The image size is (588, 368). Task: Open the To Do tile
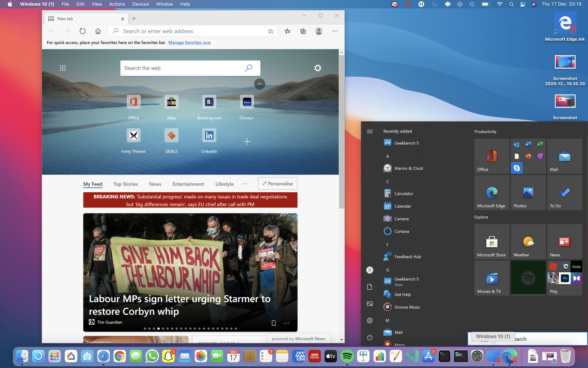564,193
